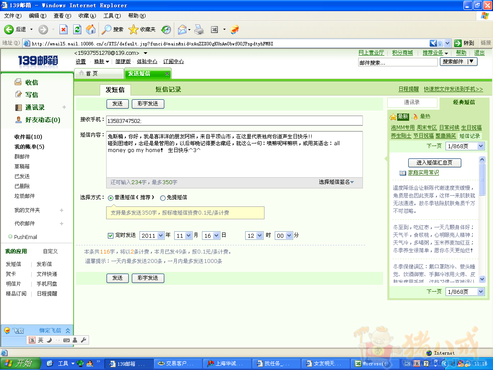This screenshot has height=370, width=493.
Task: Click the IE Forward arrow icon
Action: (x=43, y=30)
